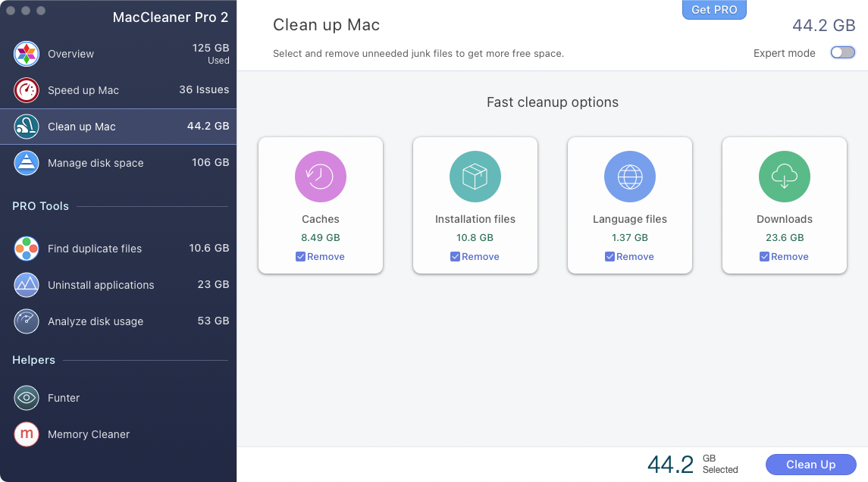Click the Analyze disk usage gauge icon
This screenshot has height=482, width=868.
click(x=27, y=321)
